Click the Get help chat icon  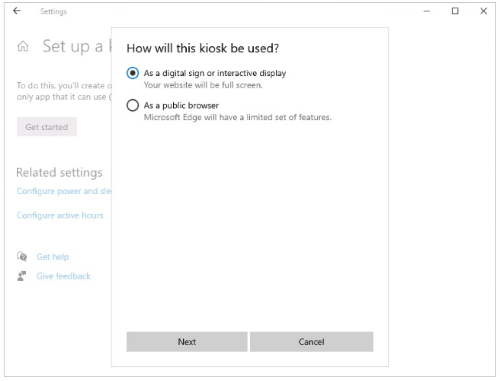pos(22,257)
